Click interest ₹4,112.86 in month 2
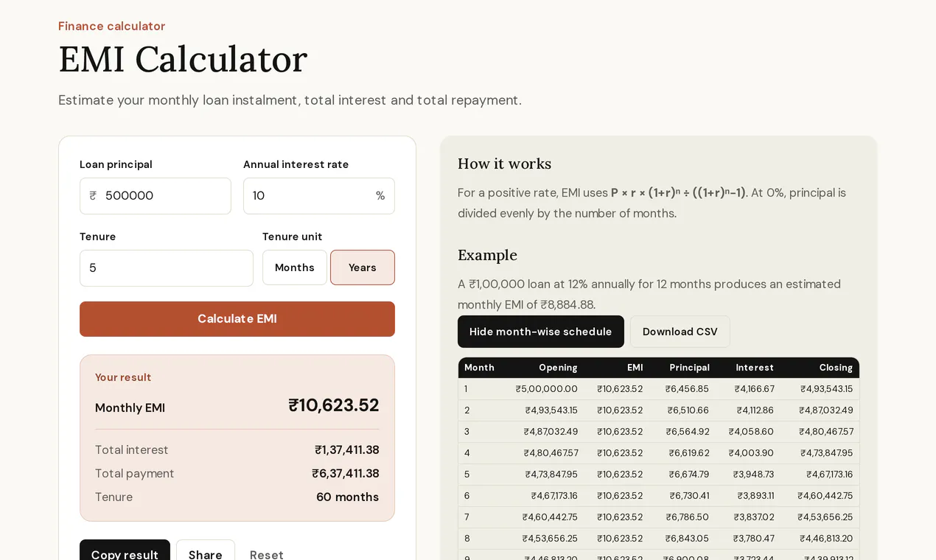Viewport: 936px width, 560px height. [x=755, y=410]
